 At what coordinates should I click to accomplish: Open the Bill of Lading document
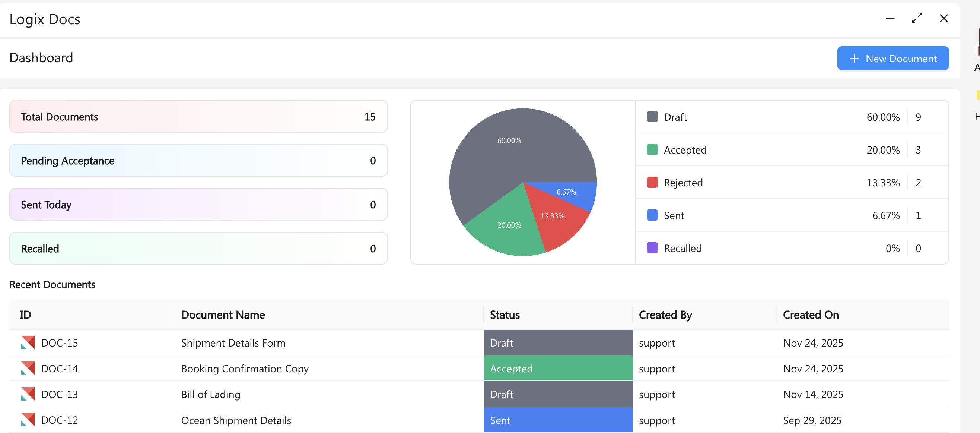point(210,394)
